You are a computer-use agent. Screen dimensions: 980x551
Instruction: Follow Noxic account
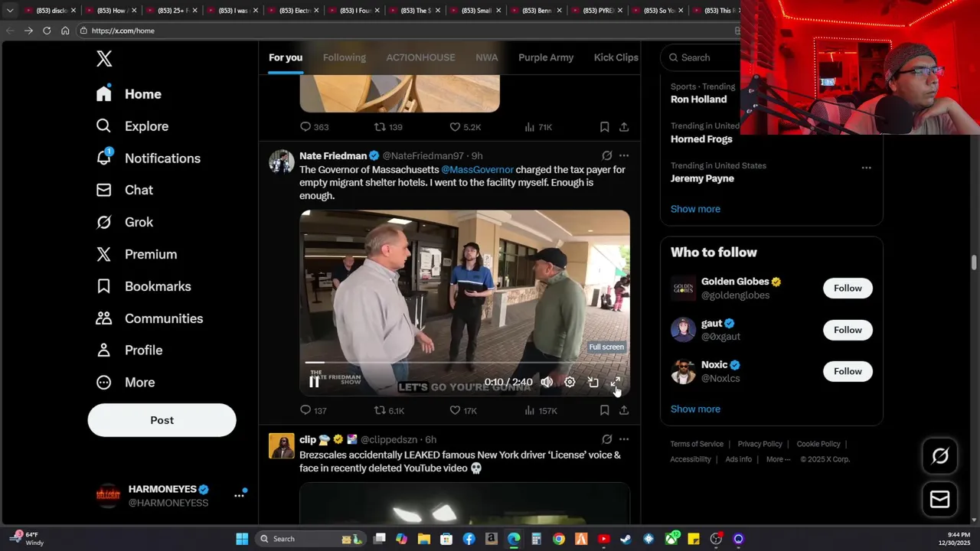(x=848, y=371)
